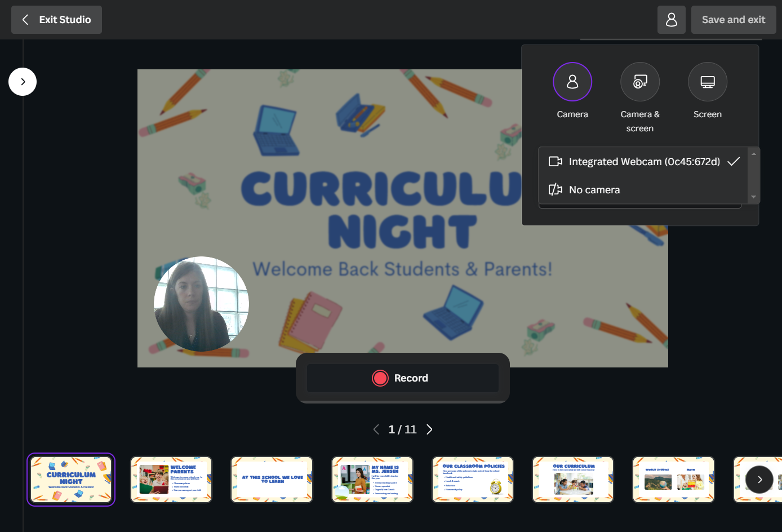Open Our Classroom Policies slide thumbnail
This screenshot has width=782, height=532.
pos(473,480)
